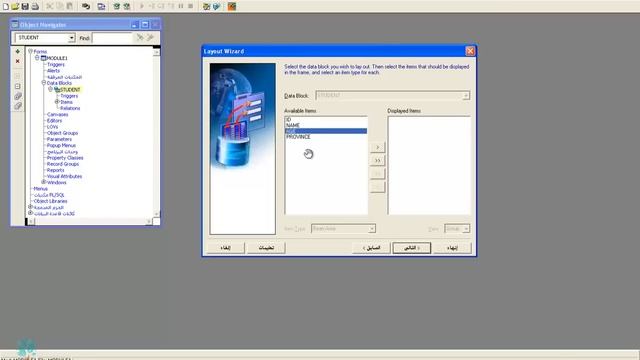This screenshot has height=360, width=640.
Task: Click the Back (السابق) button in the wizard
Action: pyautogui.click(x=371, y=248)
